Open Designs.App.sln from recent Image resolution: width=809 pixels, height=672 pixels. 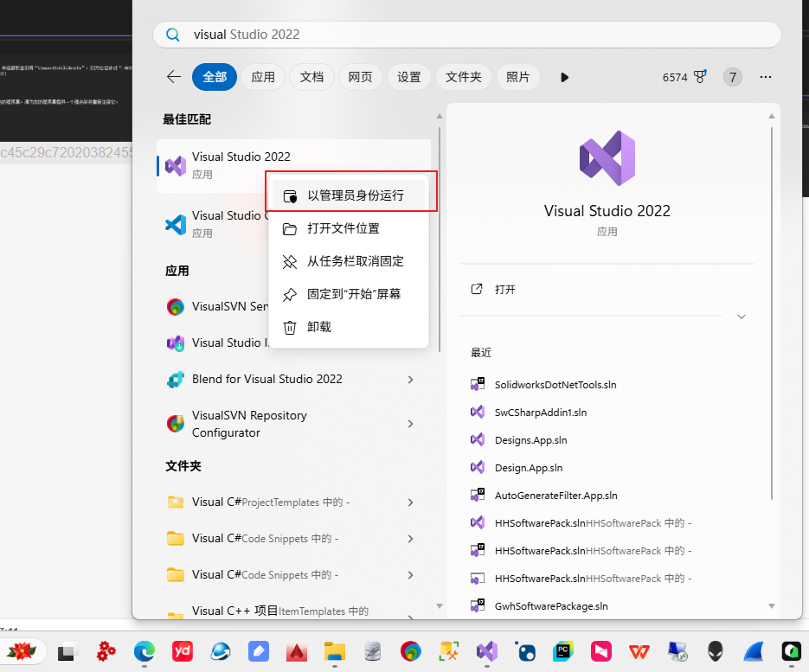[x=530, y=440]
